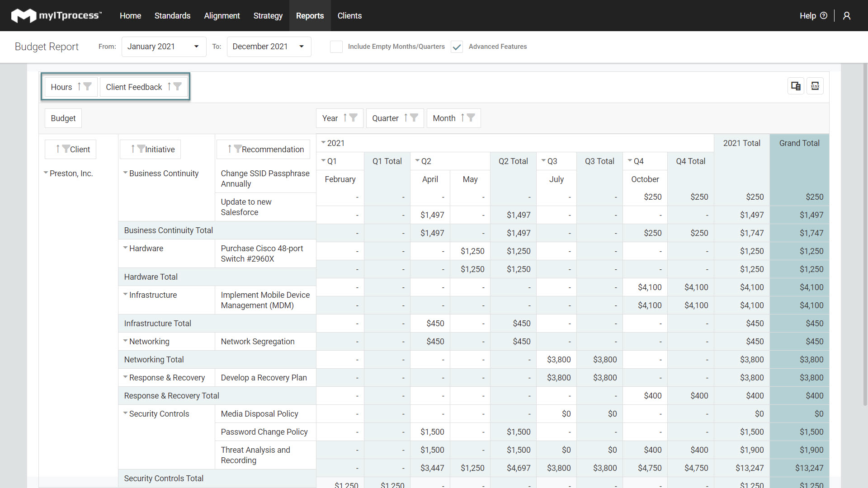Image resolution: width=868 pixels, height=488 pixels.
Task: Click the Budget Report page title
Action: click(x=47, y=47)
